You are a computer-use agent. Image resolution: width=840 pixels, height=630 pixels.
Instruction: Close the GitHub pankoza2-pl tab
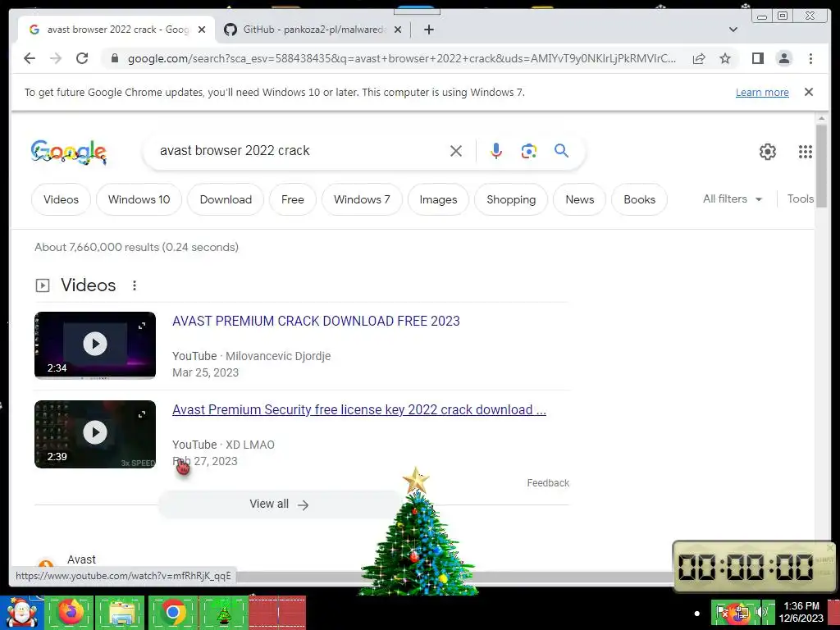click(x=398, y=30)
